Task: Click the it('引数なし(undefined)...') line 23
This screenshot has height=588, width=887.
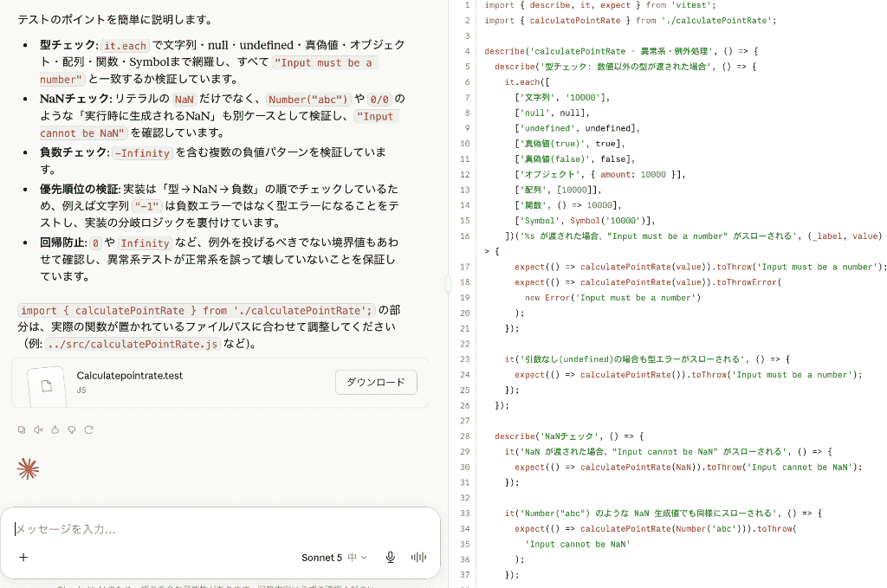Action: (x=647, y=359)
